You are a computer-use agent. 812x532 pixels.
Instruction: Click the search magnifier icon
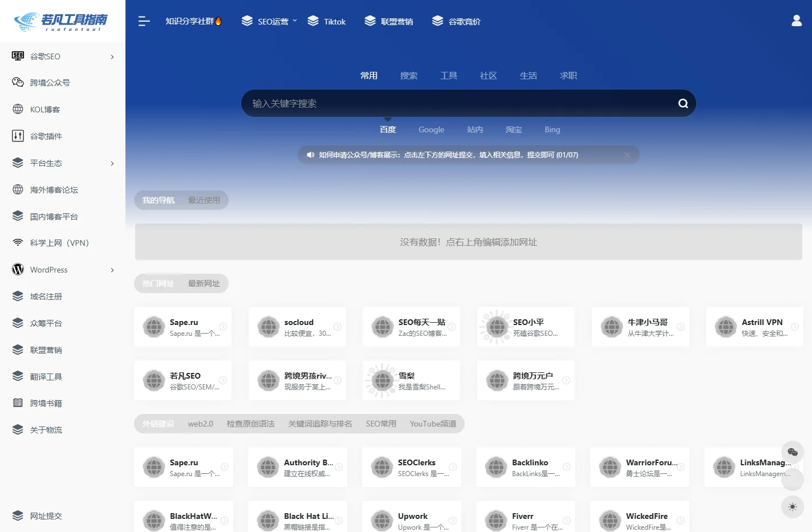[x=683, y=103]
